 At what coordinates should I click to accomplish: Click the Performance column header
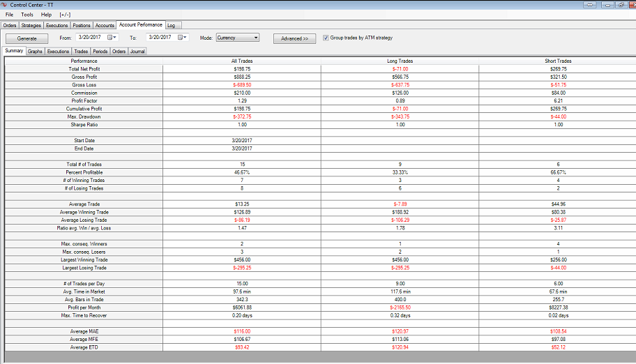[84, 61]
